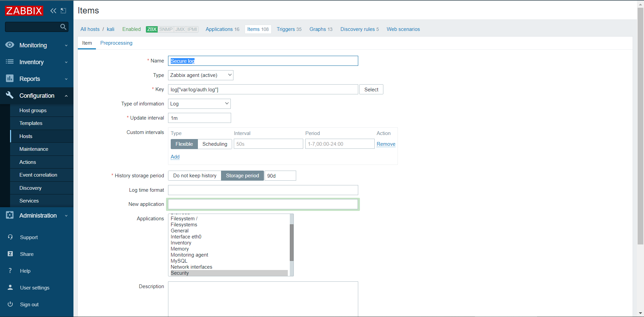Select Flexible custom interval type
Screen dimensions: 644x317
(184, 144)
